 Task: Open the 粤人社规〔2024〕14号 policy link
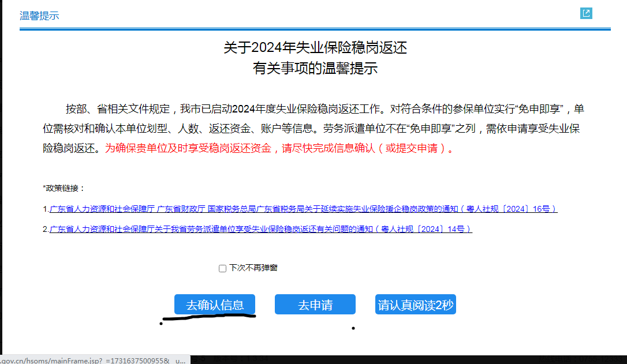pos(260,229)
